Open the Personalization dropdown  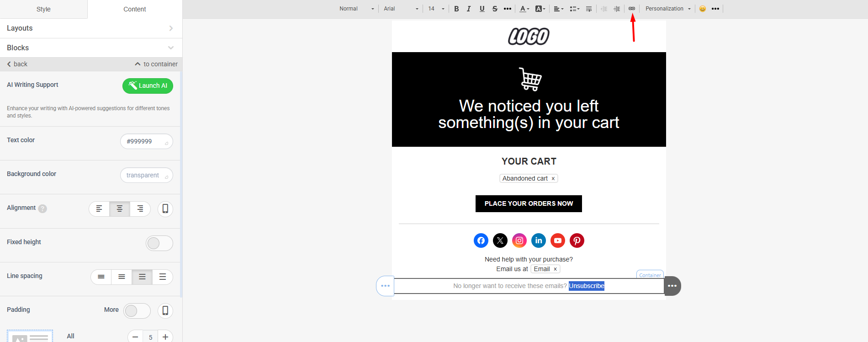tap(667, 9)
